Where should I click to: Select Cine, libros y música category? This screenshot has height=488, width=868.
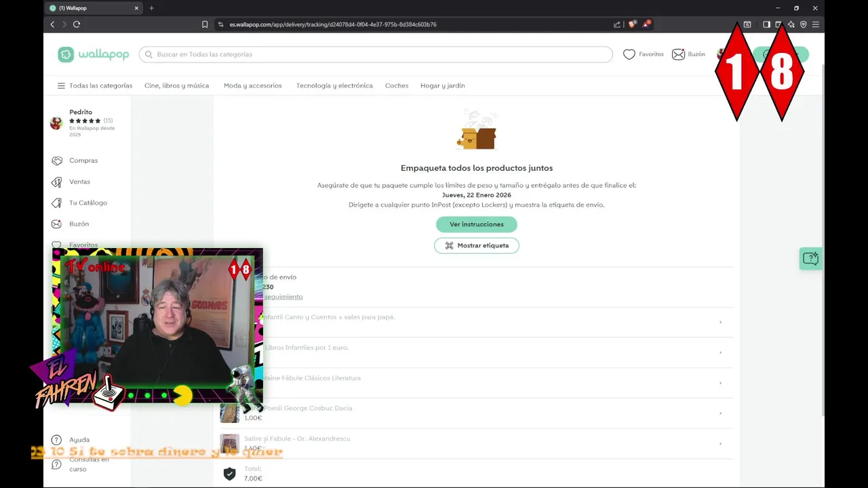tap(176, 85)
